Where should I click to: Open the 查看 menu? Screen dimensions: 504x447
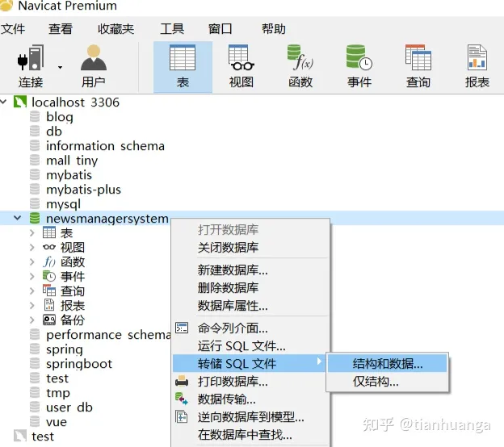(61, 29)
